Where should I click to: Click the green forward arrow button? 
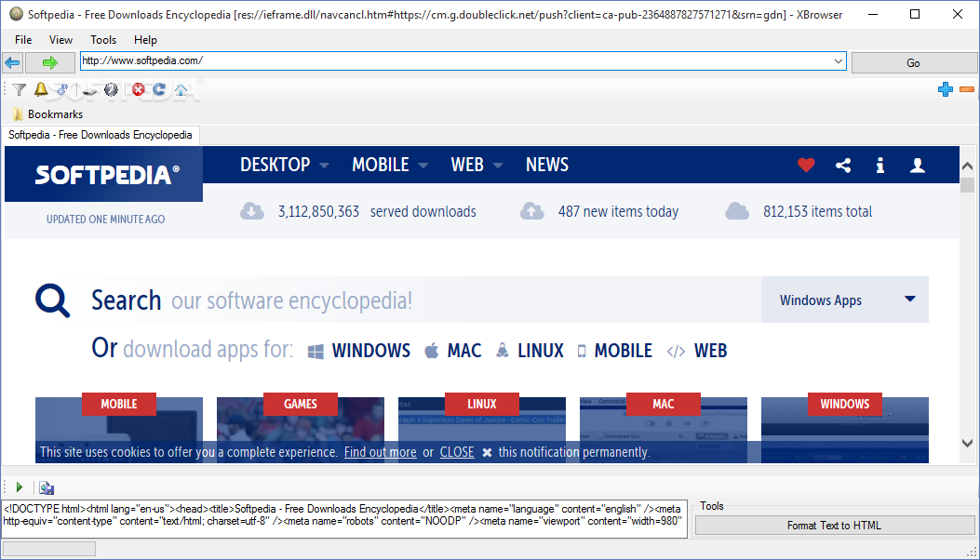(50, 62)
